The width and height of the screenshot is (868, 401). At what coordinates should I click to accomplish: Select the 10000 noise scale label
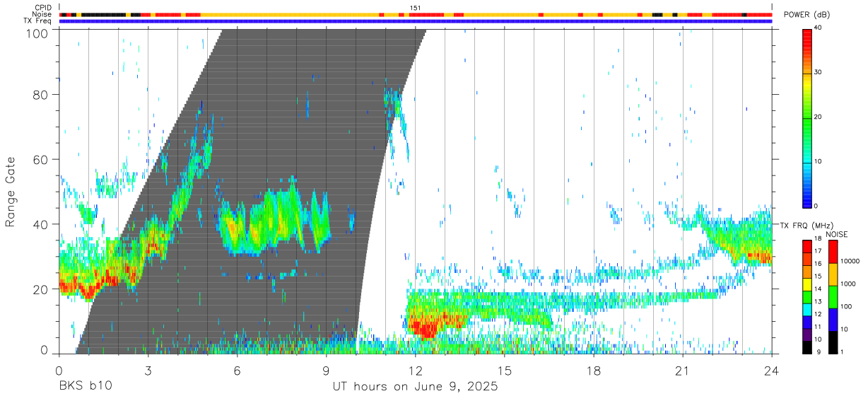pyautogui.click(x=850, y=261)
